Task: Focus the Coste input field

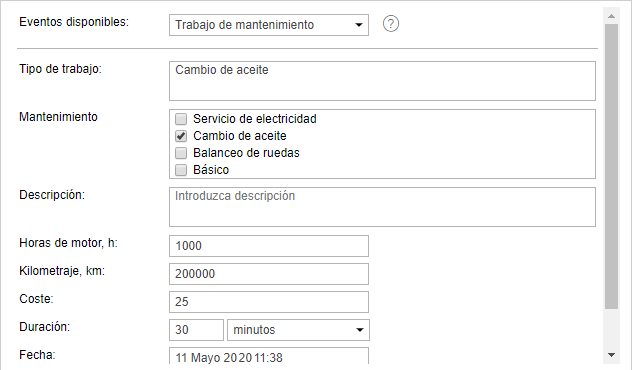Action: pyautogui.click(x=269, y=302)
